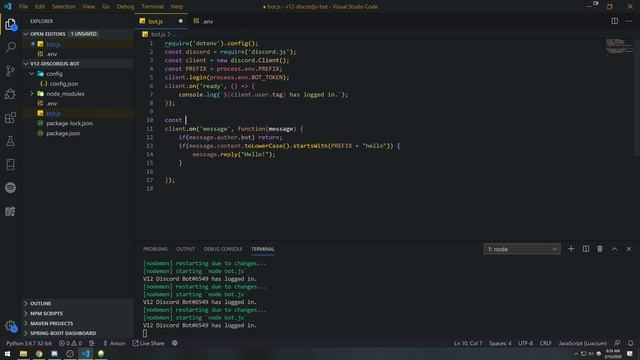Click the VS Code taskbar icon
Viewport: 640px width, 360px height.
click(85, 353)
